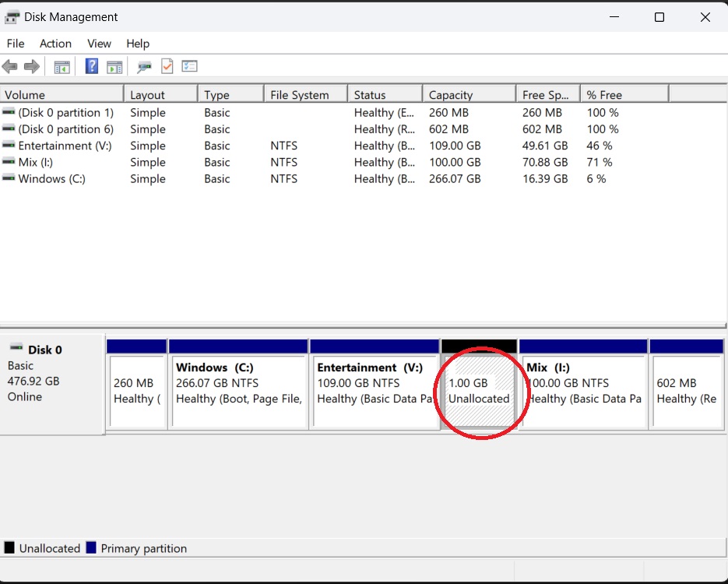Viewport: 728px width, 584px height.
Task: Select the Windows (C:) row in volume list
Action: (51, 179)
